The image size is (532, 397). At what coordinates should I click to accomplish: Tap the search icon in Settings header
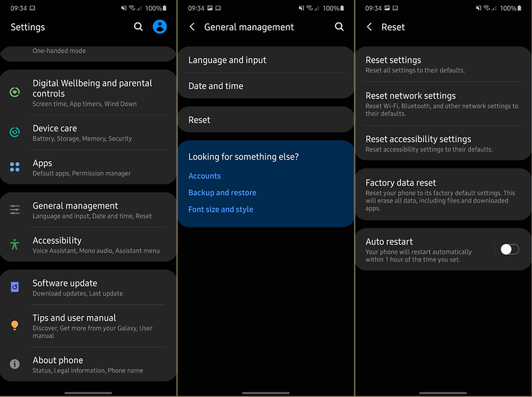click(138, 27)
